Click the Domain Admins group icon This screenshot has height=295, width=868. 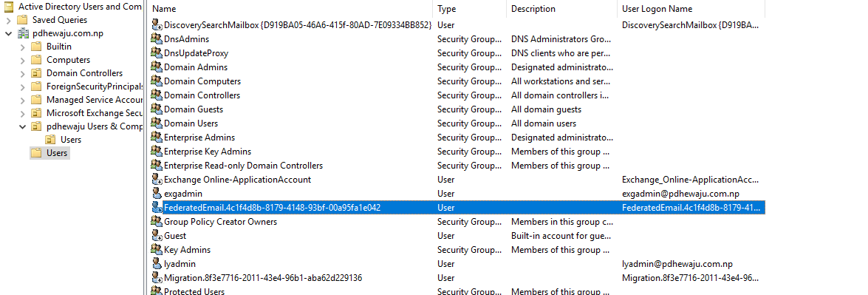click(157, 67)
